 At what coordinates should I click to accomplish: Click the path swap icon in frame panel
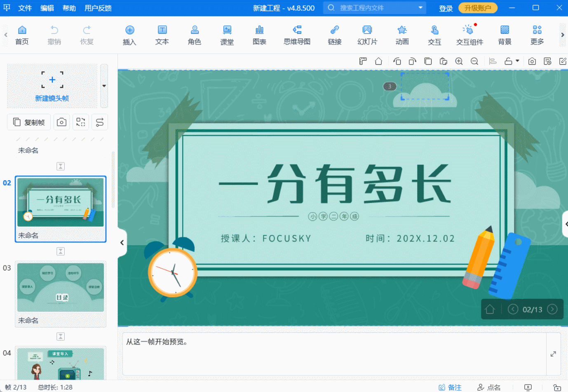tap(100, 122)
